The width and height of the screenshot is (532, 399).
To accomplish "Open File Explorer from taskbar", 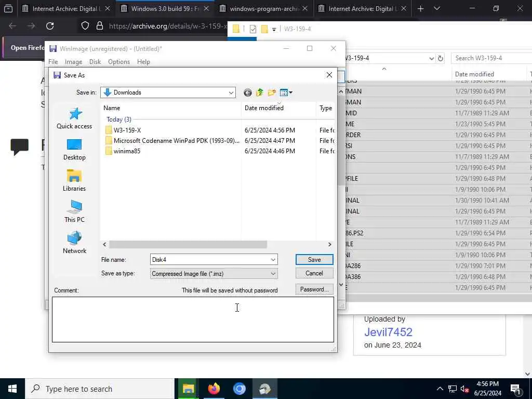I will point(188,389).
